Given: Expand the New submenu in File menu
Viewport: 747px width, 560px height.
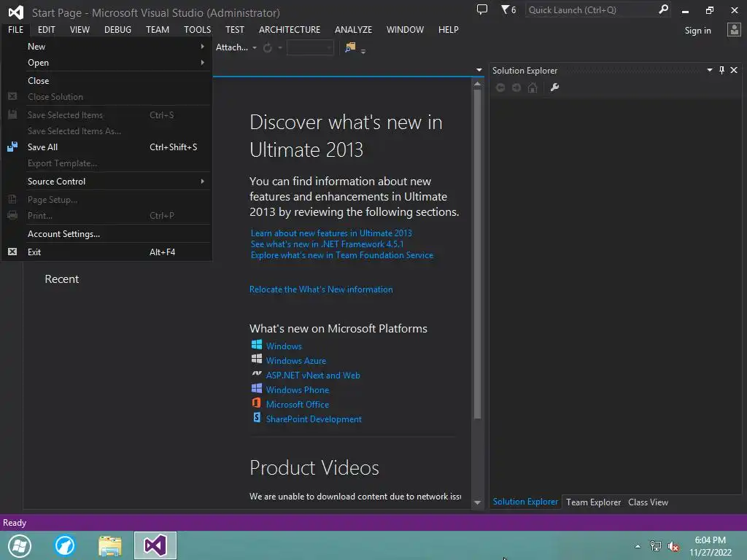Looking at the screenshot, I should pos(203,46).
